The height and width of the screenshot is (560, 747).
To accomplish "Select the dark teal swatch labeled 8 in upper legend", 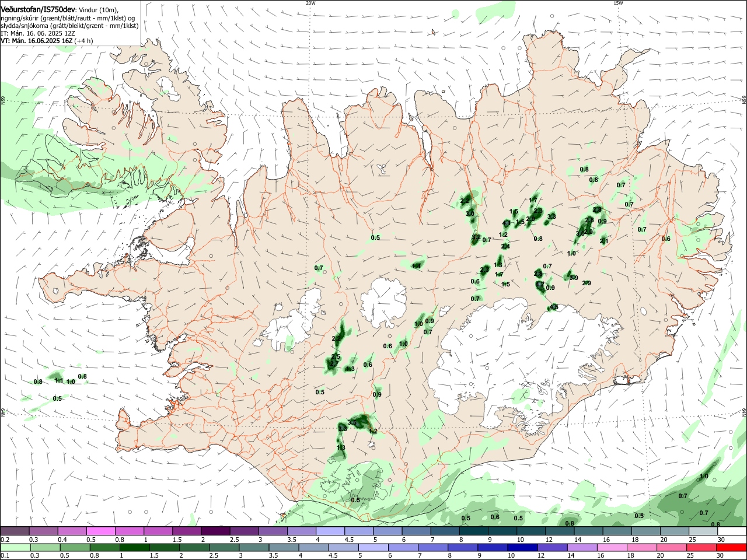I will tap(473, 531).
